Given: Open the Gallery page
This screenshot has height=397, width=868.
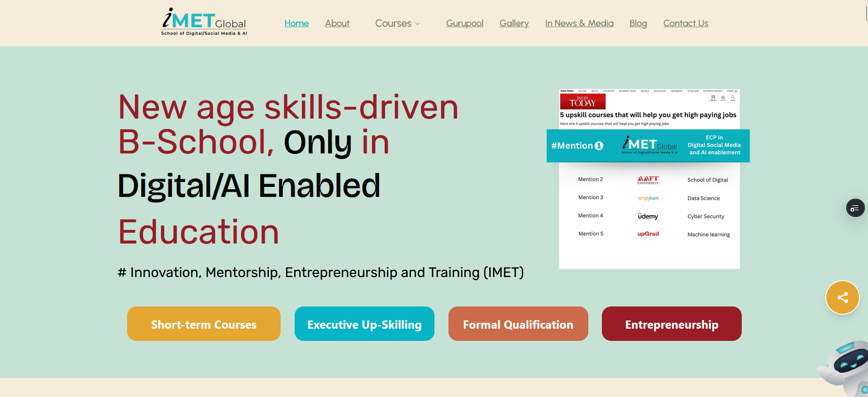Looking at the screenshot, I should coord(514,24).
